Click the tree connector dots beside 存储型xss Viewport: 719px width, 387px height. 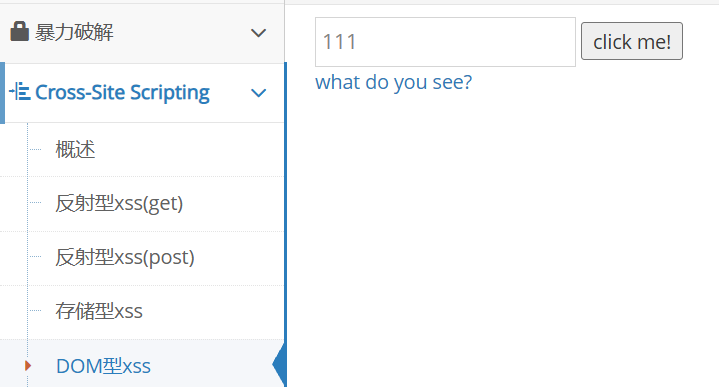(x=35, y=311)
